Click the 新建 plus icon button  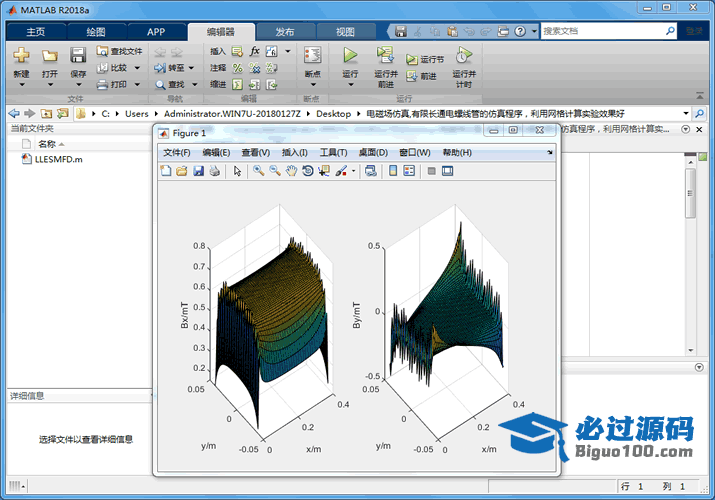tap(21, 55)
